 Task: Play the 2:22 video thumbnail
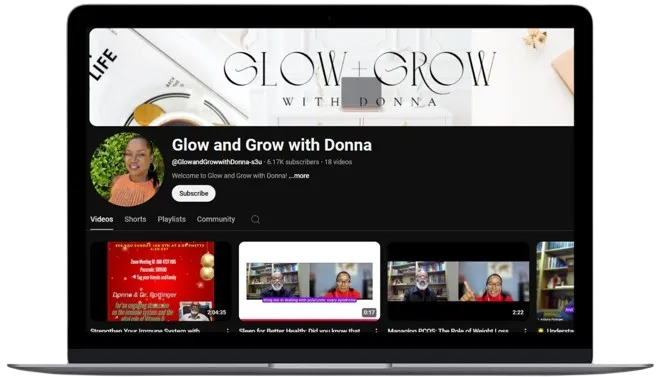[458, 281]
